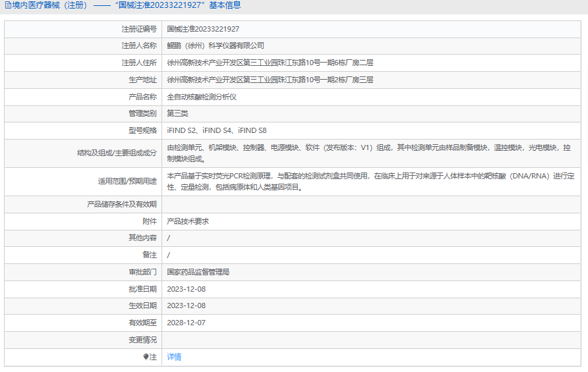The width and height of the screenshot is (588, 372).
Task: Click the 结构及组成/主要组成成分 label
Action: pyautogui.click(x=117, y=153)
